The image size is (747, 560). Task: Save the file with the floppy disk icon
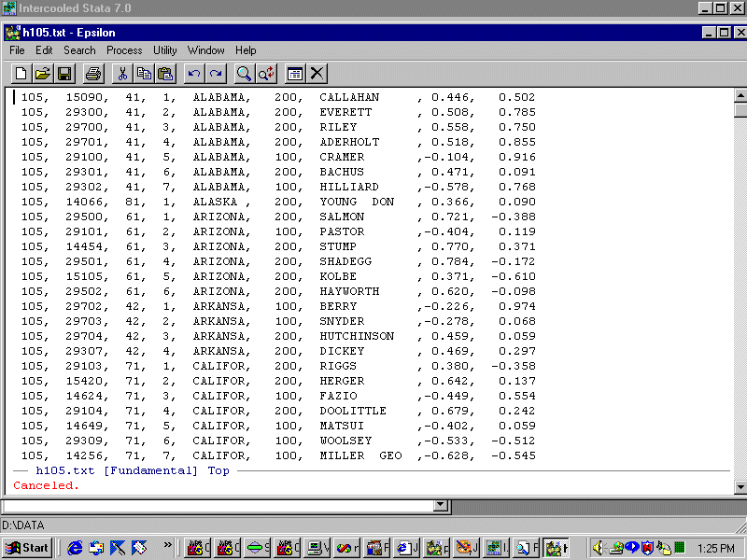click(64, 74)
